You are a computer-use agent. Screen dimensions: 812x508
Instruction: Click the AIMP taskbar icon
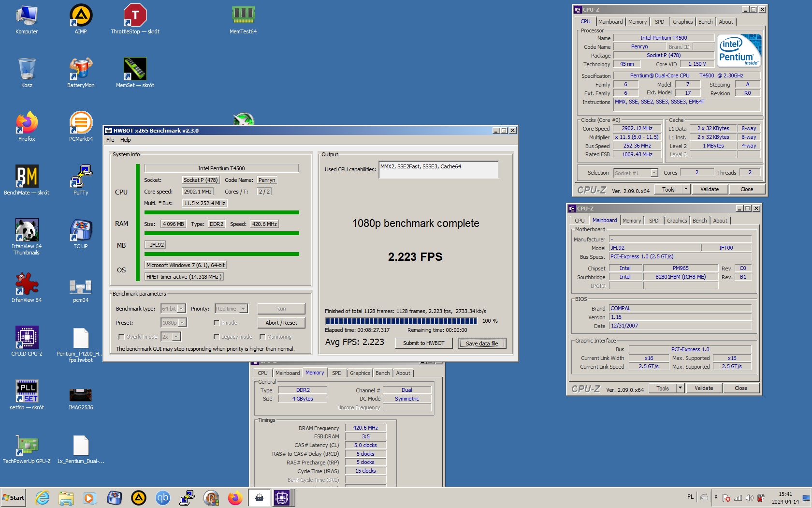[x=139, y=497]
